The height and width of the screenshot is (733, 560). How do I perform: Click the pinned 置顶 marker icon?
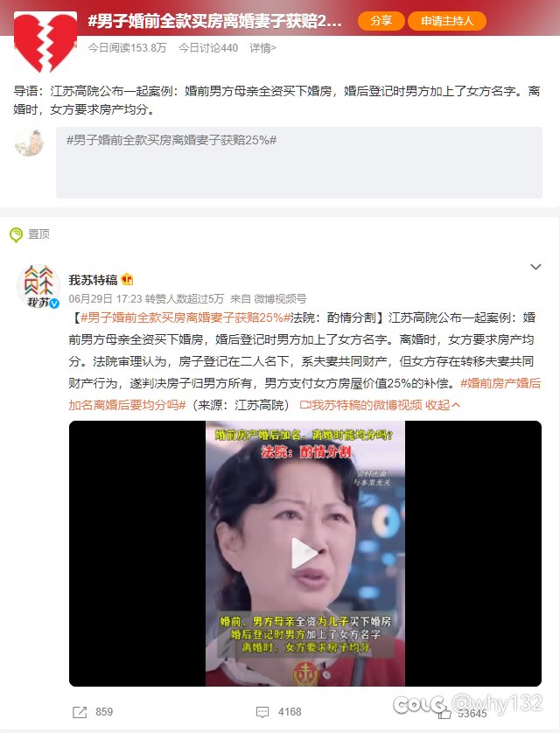[17, 234]
